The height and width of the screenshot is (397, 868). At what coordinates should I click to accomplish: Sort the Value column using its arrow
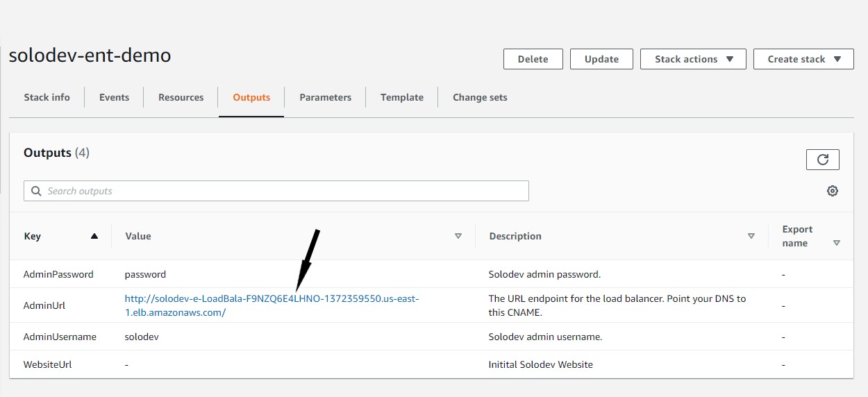click(x=458, y=236)
